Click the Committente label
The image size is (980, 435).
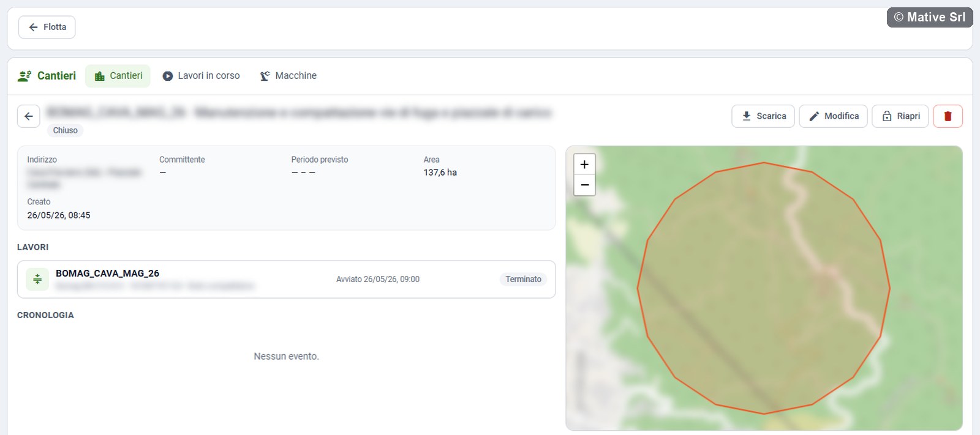pyautogui.click(x=182, y=160)
